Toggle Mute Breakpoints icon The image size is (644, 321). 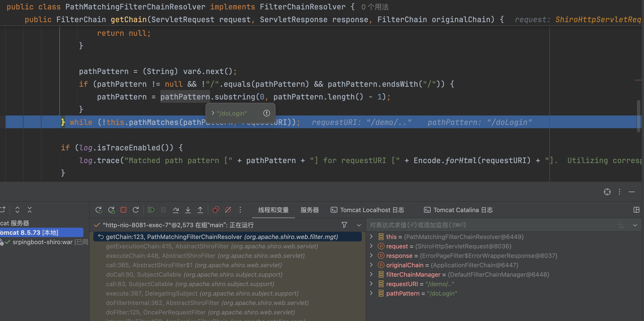228,210
